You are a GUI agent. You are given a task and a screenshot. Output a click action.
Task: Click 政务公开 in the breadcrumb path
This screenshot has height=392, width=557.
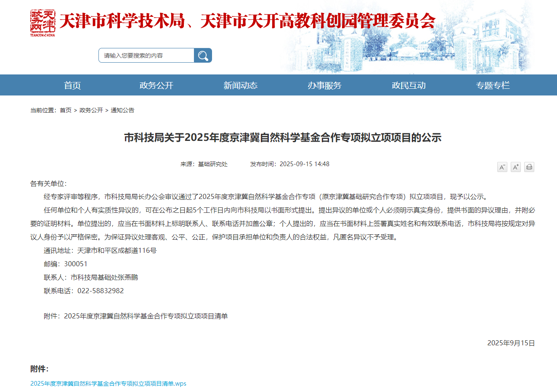pos(91,110)
